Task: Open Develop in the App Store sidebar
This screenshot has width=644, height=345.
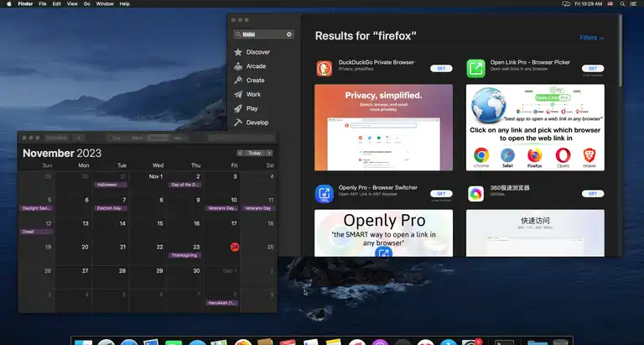Action: pyautogui.click(x=252, y=123)
